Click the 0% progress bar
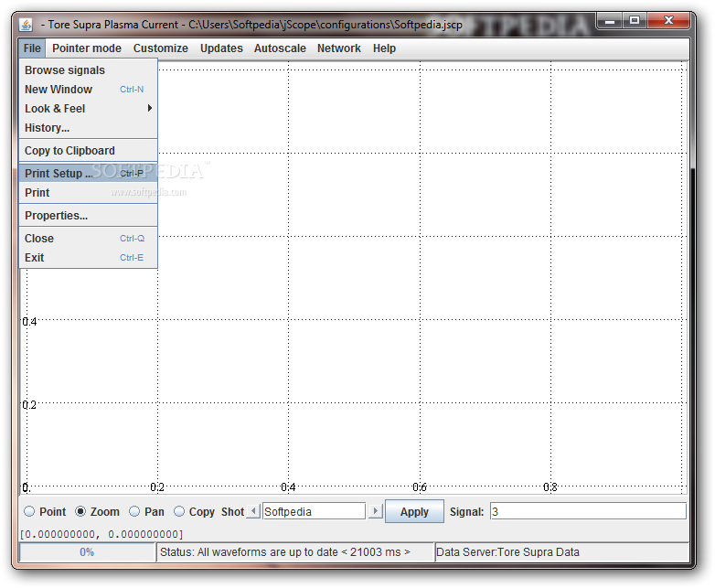This screenshot has width=715, height=588. 87,552
